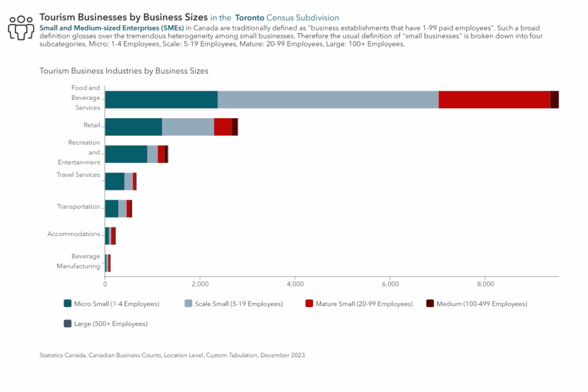The image size is (588, 392).
Task: Click the Retail scale small bar segment
Action: point(188,127)
